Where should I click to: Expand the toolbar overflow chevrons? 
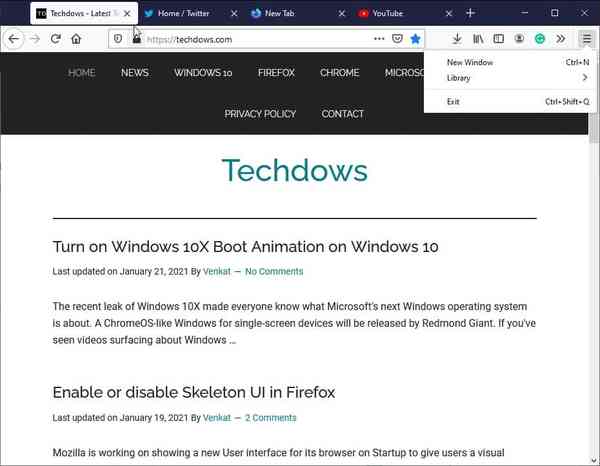(x=561, y=39)
